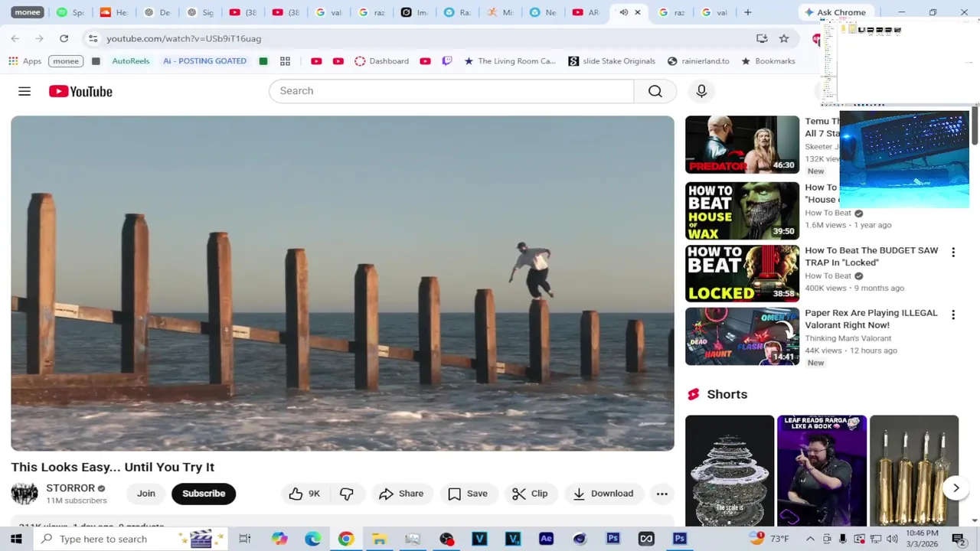Open options for Budget Saw Trap video
Image resolution: width=980 pixels, height=551 pixels.
(953, 252)
